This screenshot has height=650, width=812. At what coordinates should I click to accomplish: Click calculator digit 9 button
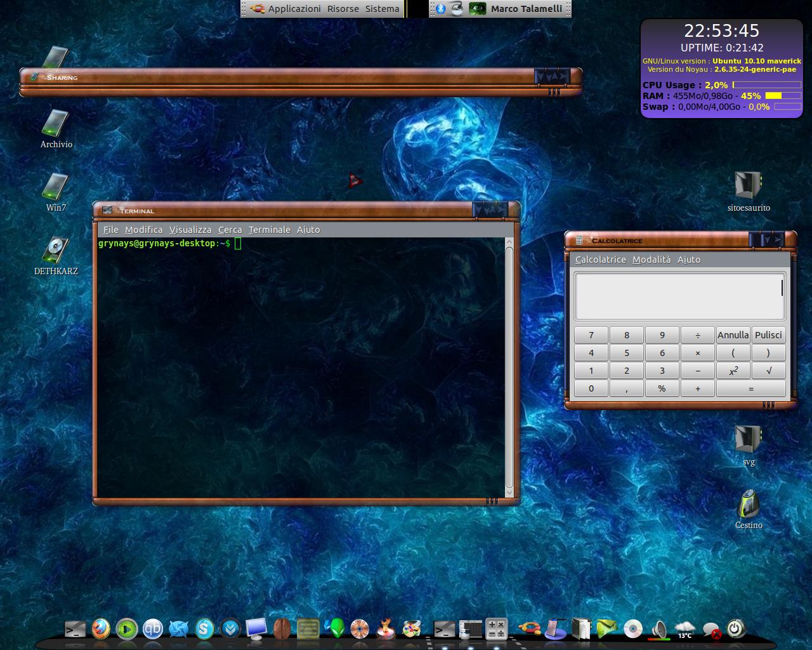662,335
